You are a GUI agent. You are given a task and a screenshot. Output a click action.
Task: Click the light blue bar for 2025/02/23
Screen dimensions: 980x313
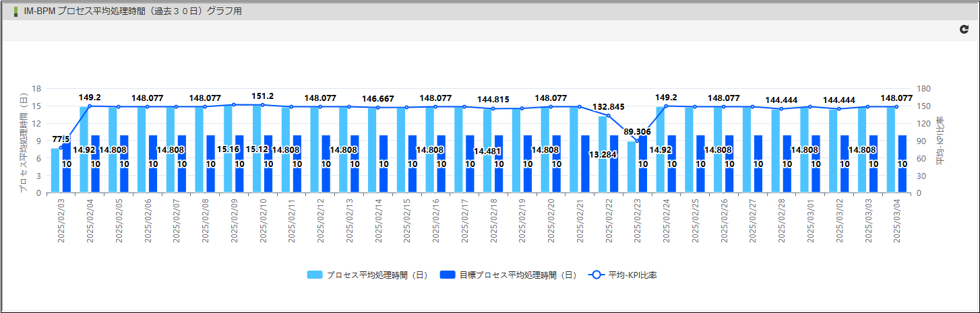(632, 167)
